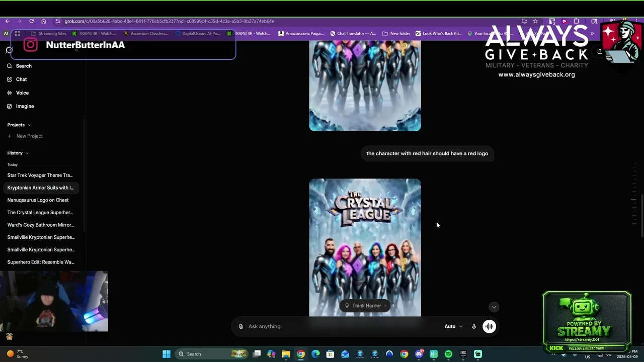Click the AI bookmark at far left
This screenshot has width=644, height=362.
point(6,34)
